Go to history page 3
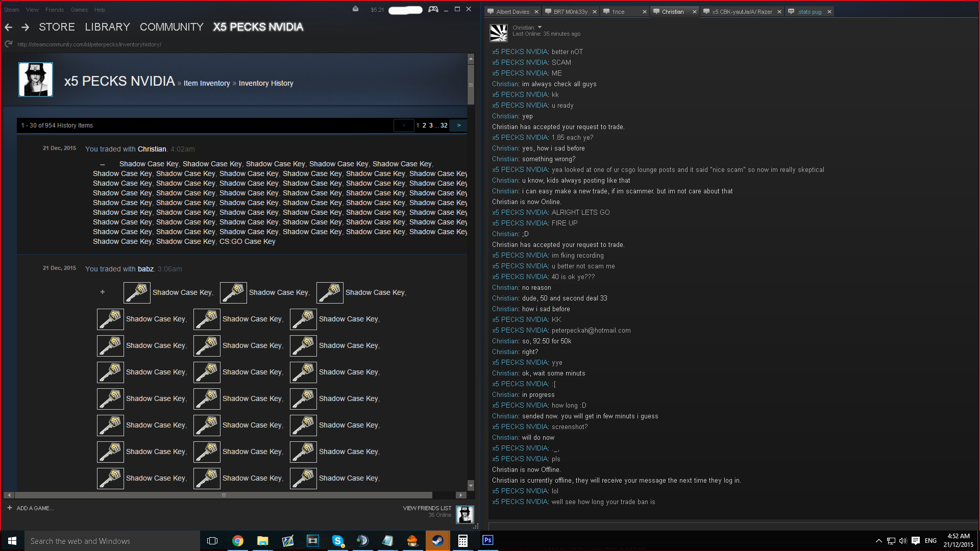The image size is (980, 551). point(431,126)
